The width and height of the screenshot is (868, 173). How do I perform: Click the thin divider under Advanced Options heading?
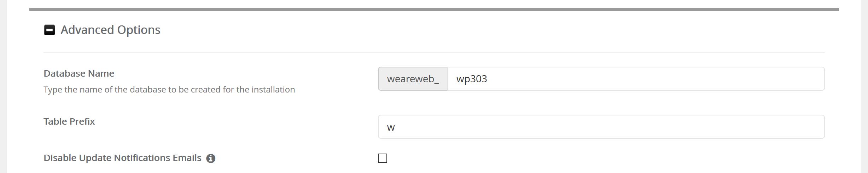pos(434,52)
